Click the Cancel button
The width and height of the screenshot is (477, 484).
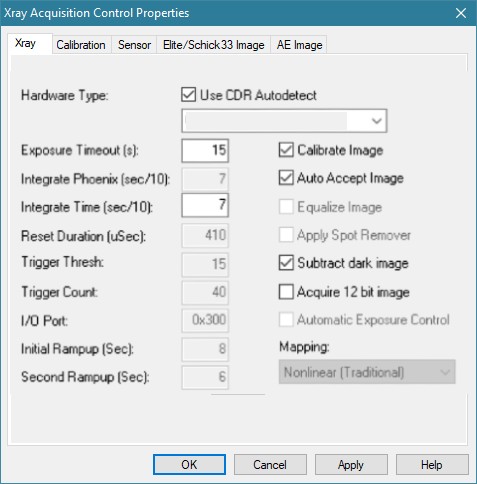(270, 465)
